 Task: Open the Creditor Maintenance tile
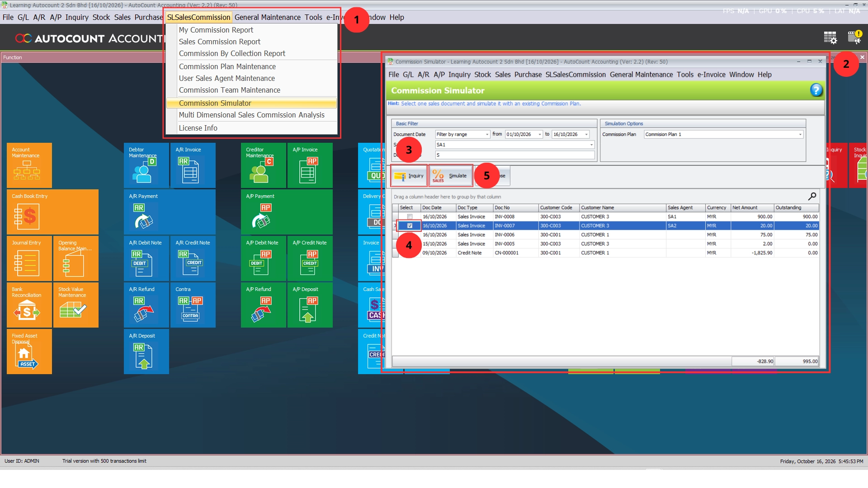[264, 165]
